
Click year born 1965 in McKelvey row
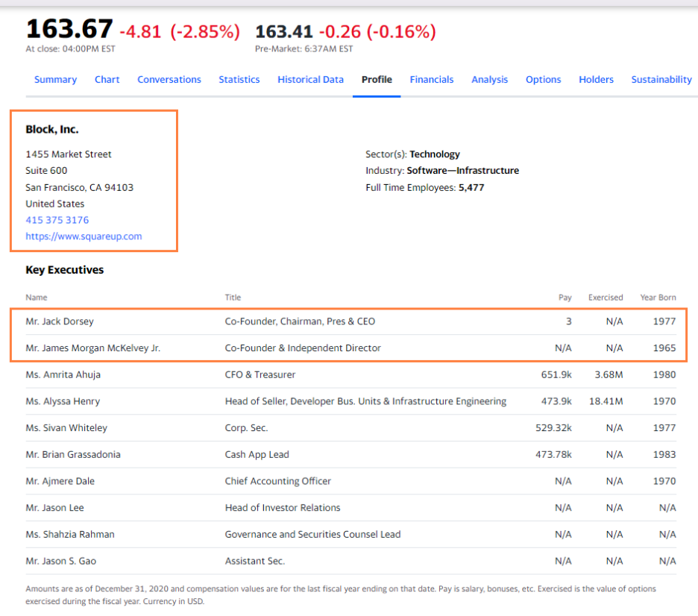pyautogui.click(x=664, y=348)
